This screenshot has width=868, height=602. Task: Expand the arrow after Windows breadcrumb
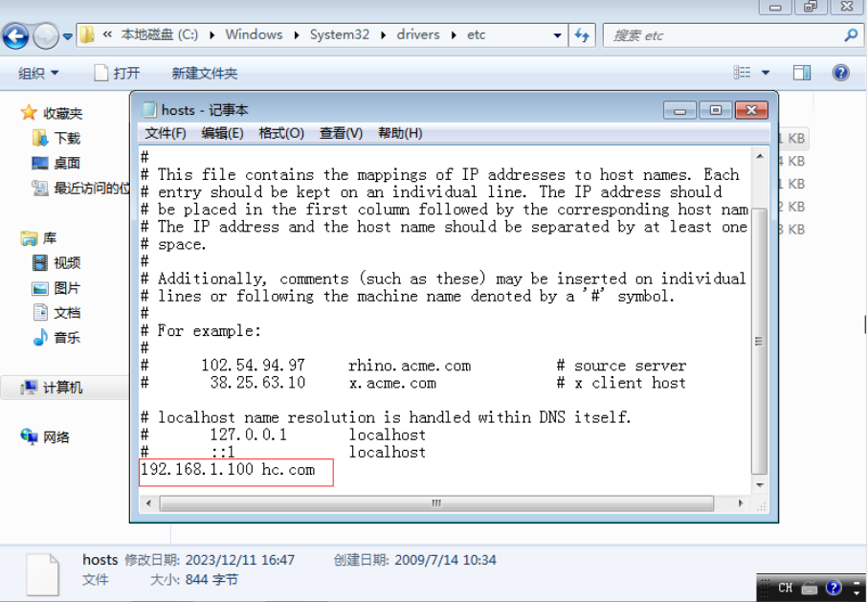[297, 34]
